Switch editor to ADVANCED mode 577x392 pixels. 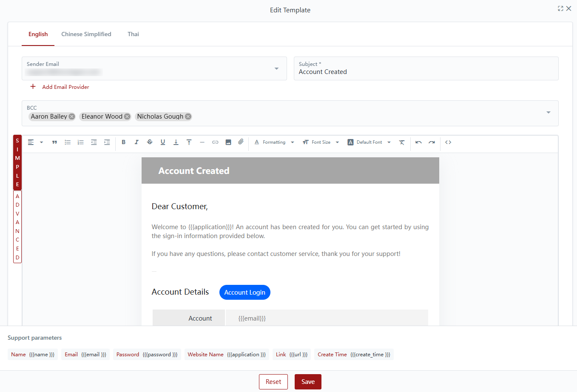click(17, 227)
